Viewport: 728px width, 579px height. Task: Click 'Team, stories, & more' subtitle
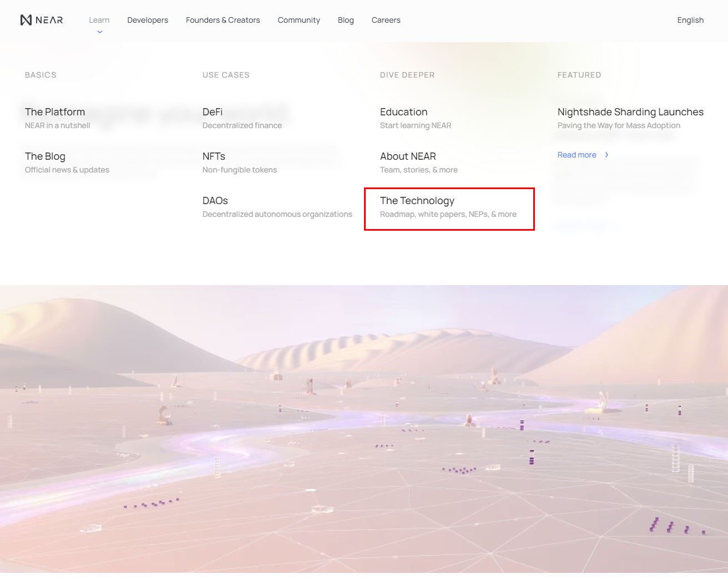point(419,170)
